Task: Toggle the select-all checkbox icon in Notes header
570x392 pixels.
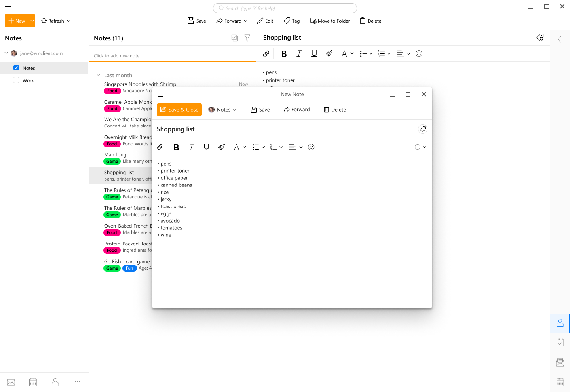Action: coord(235,38)
